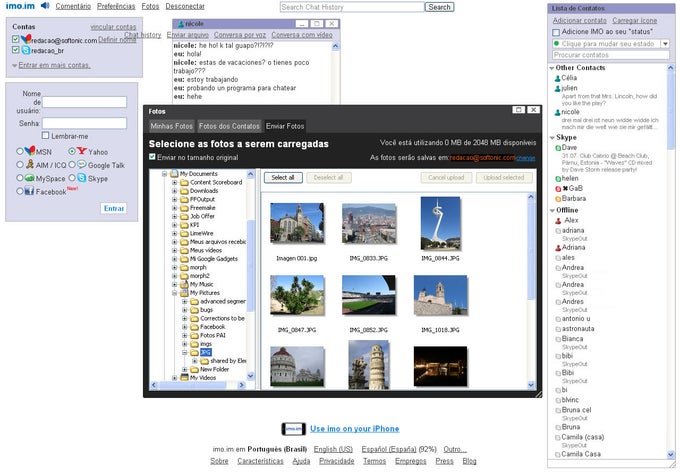Click the Select all button
The height and width of the screenshot is (475, 680).
(x=283, y=177)
